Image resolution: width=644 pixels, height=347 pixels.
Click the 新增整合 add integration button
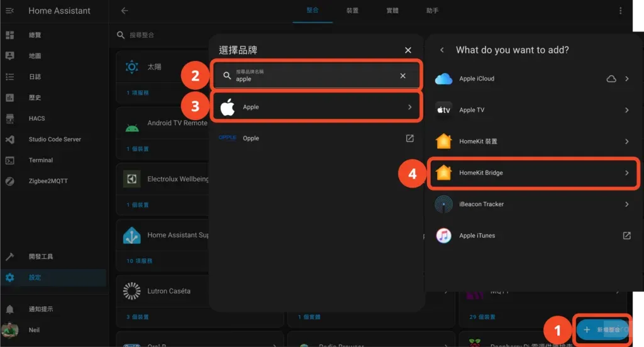602,329
